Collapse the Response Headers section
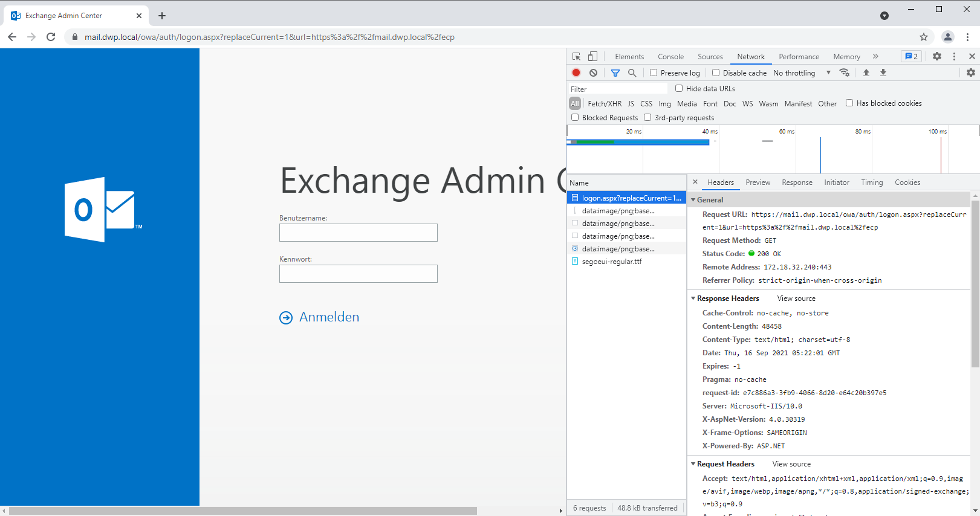The height and width of the screenshot is (516, 980). [693, 298]
